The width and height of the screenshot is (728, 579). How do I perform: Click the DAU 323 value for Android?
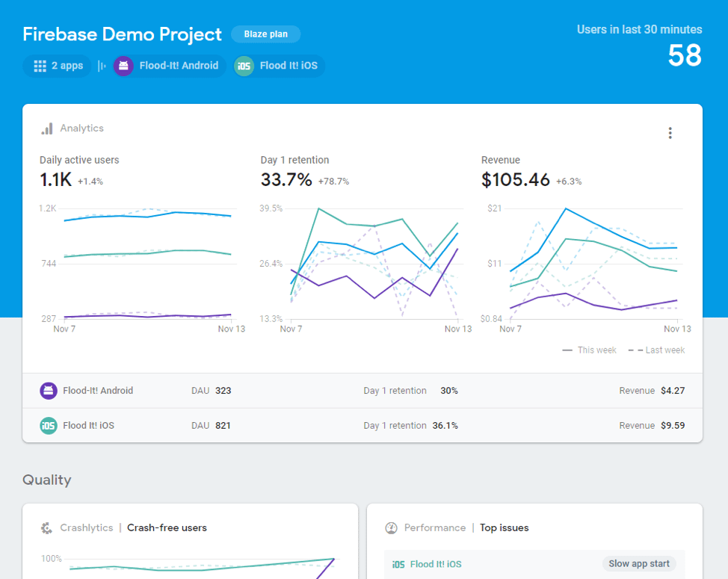point(223,391)
